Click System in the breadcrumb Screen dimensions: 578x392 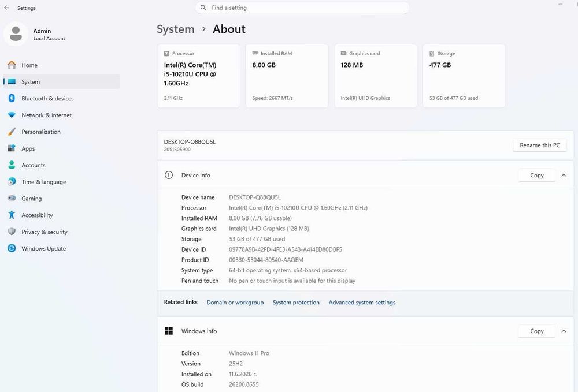pos(176,29)
